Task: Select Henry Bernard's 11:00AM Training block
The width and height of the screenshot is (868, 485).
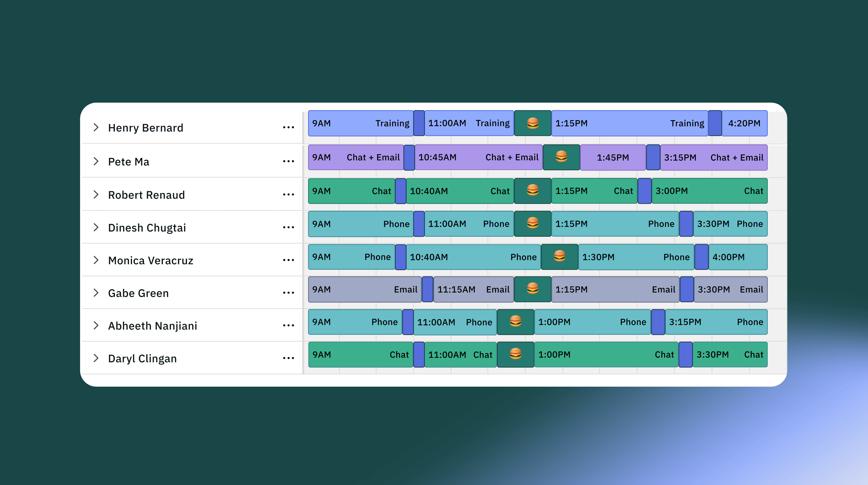Action: [469, 123]
